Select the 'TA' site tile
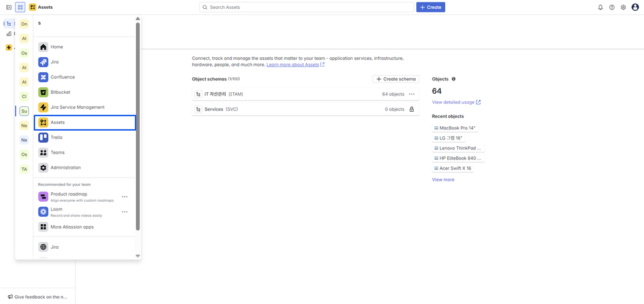This screenshot has width=644, height=304. click(25, 169)
